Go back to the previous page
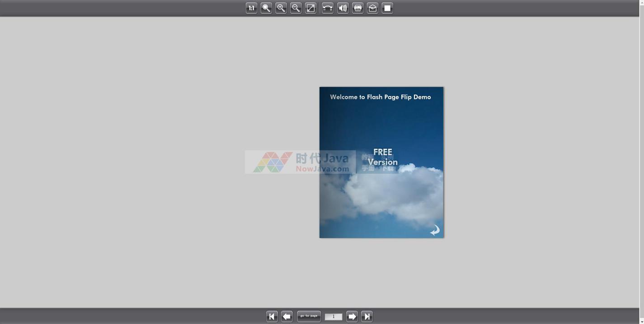 [x=287, y=317]
